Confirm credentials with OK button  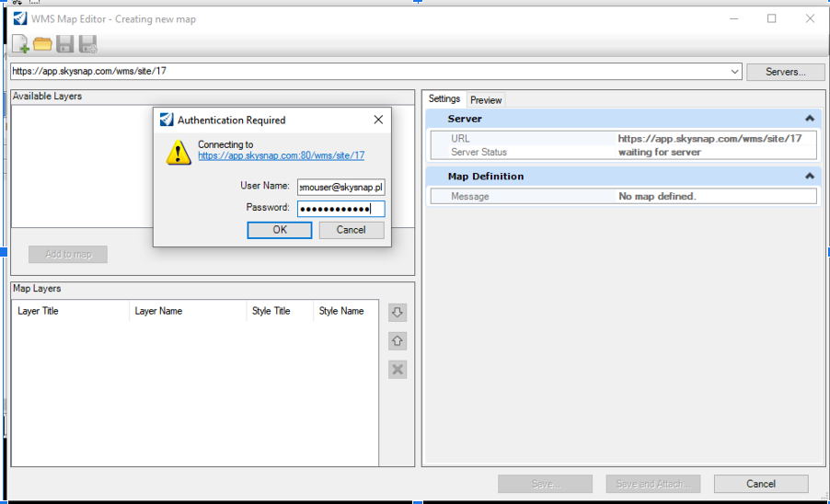[x=280, y=230]
